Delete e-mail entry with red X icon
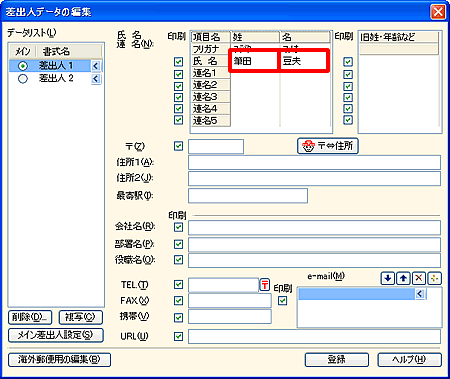 click(x=419, y=278)
